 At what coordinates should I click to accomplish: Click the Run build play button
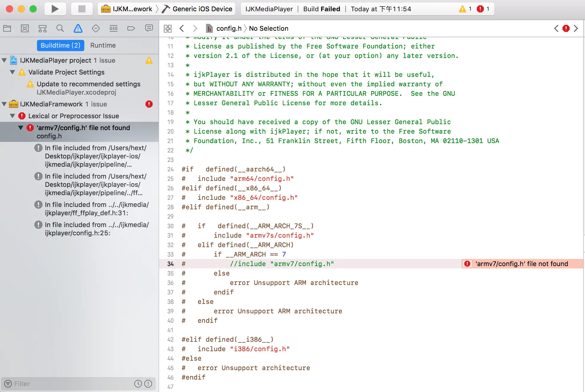pos(55,9)
